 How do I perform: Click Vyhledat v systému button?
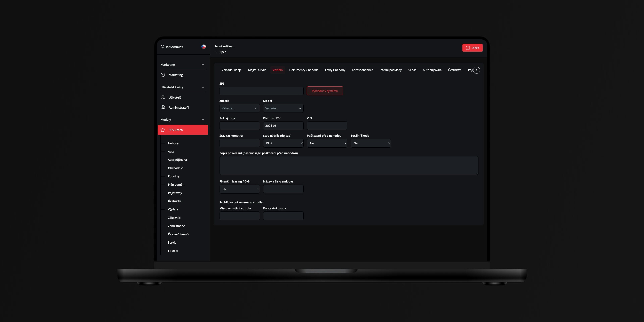325,91
